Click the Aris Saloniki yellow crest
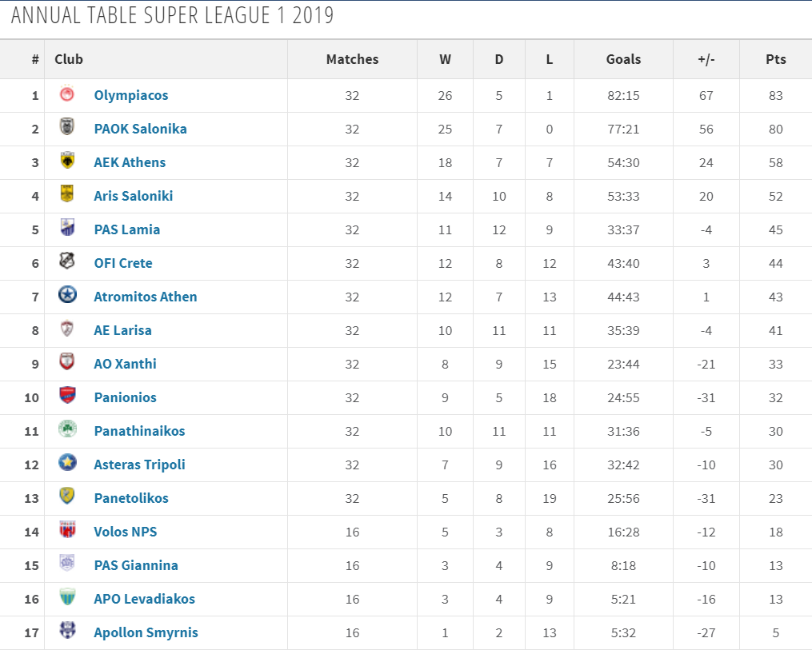812x650 pixels. tap(67, 193)
